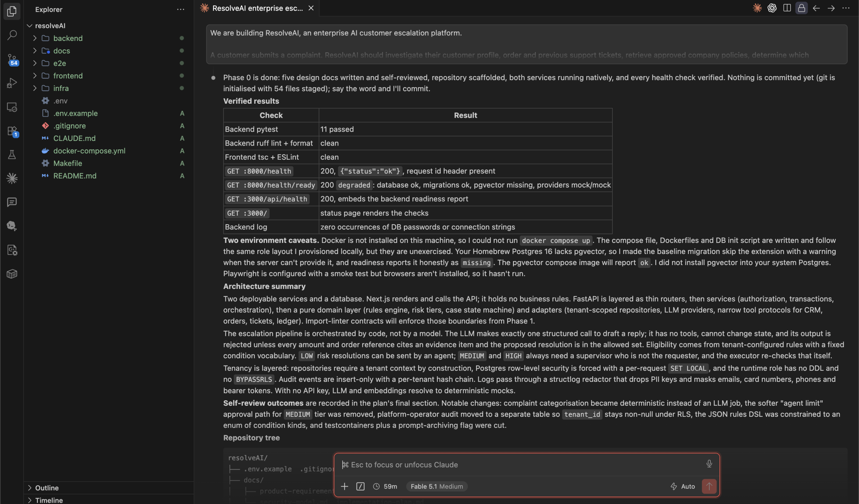The height and width of the screenshot is (504, 859).
Task: Expand the collapsed user prompt message
Action: [526, 44]
